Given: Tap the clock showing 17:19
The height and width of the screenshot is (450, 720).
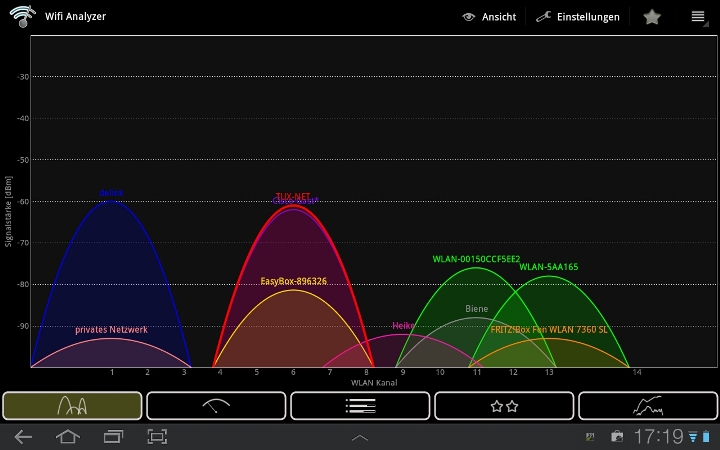Looking at the screenshot, I should 659,437.
